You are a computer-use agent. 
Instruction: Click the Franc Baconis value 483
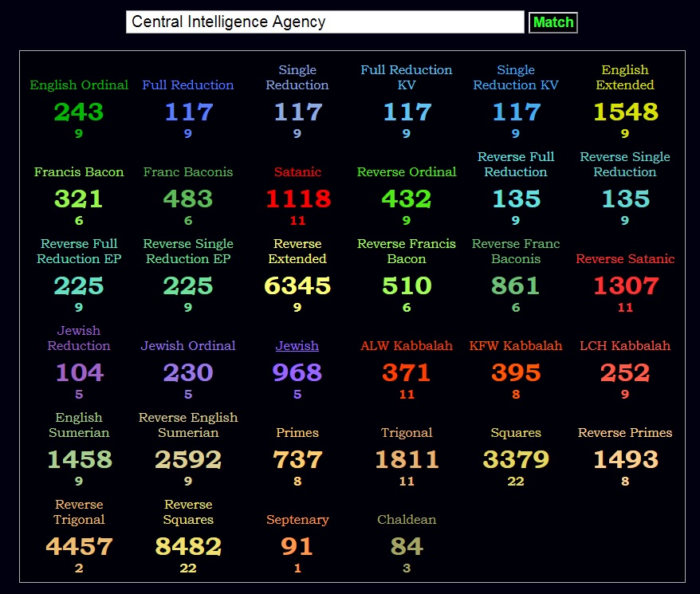click(188, 199)
